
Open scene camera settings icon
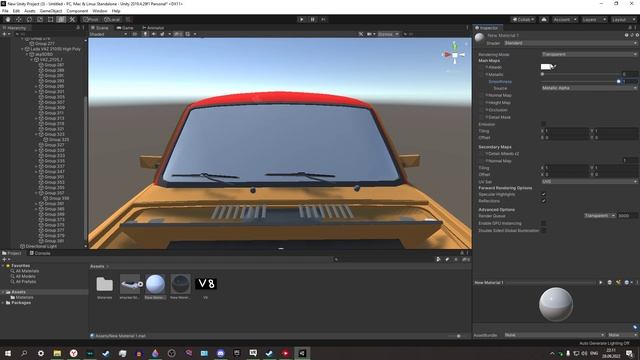click(x=370, y=34)
